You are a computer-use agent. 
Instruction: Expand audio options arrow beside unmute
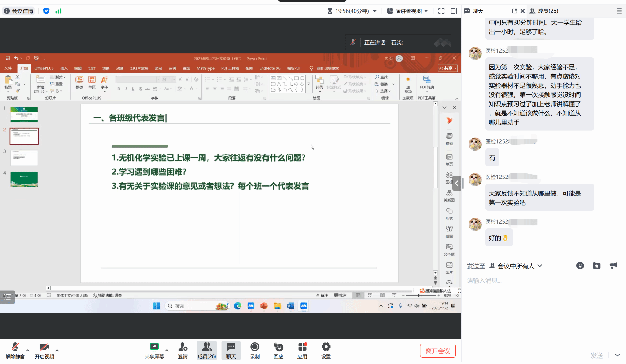pyautogui.click(x=28, y=350)
